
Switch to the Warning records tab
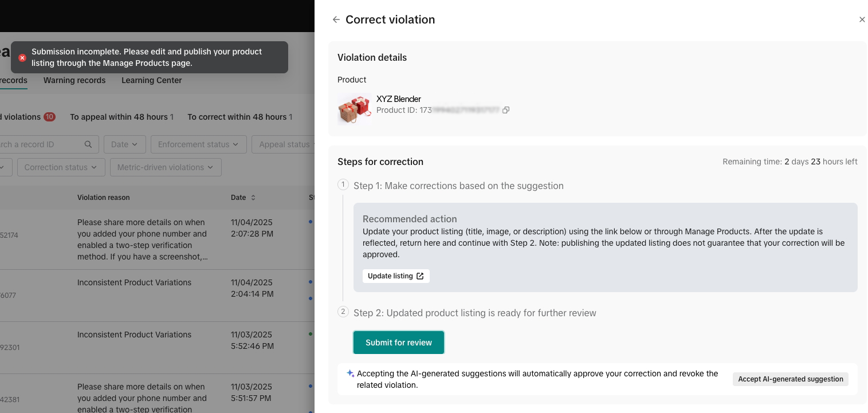coord(74,80)
